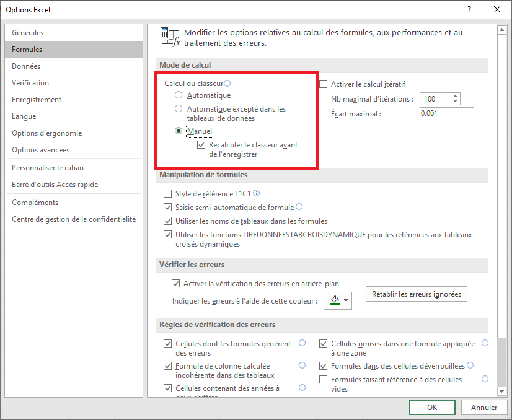Select the Manuel calculation radio button
The height and width of the screenshot is (420, 512).
click(179, 131)
